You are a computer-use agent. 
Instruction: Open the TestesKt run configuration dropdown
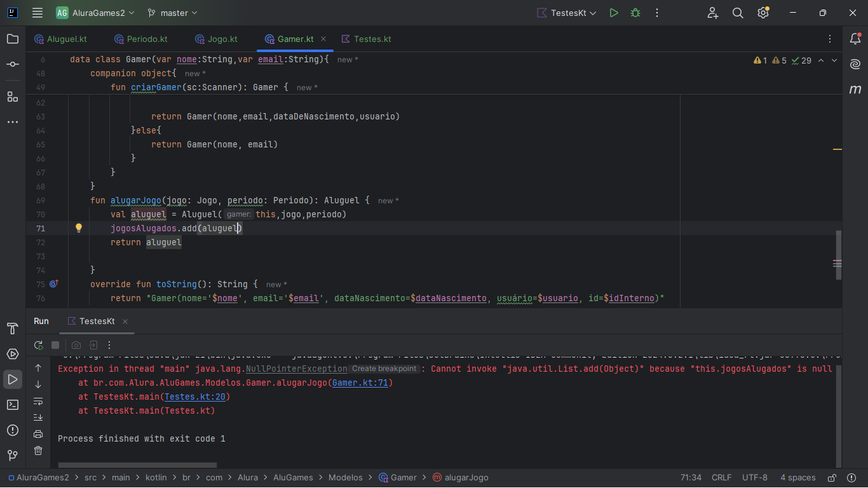[567, 13]
